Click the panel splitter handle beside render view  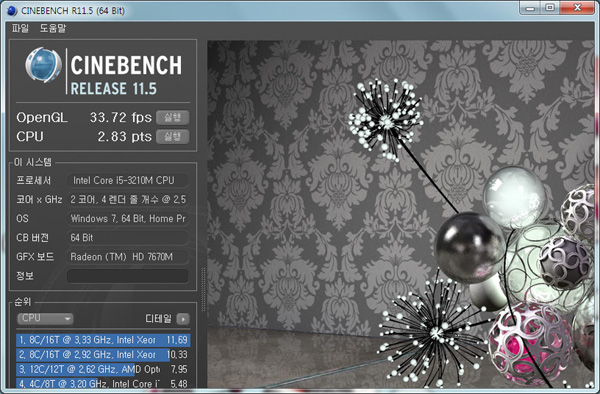pyautogui.click(x=203, y=289)
